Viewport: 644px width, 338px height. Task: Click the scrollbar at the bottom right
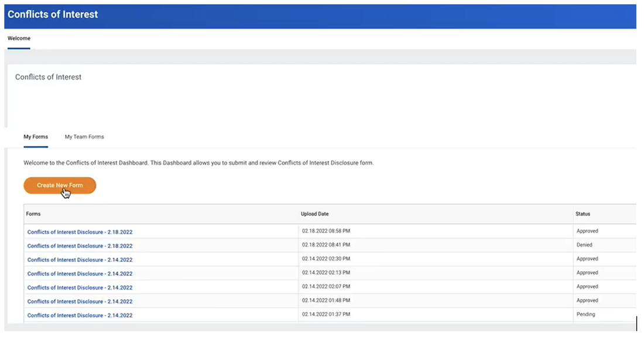coord(636,323)
